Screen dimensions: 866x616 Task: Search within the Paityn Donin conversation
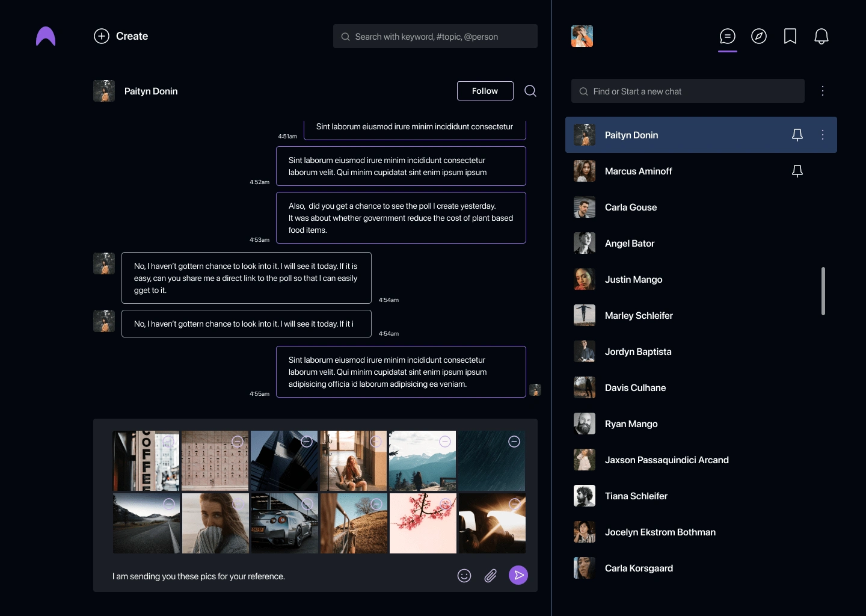[530, 91]
